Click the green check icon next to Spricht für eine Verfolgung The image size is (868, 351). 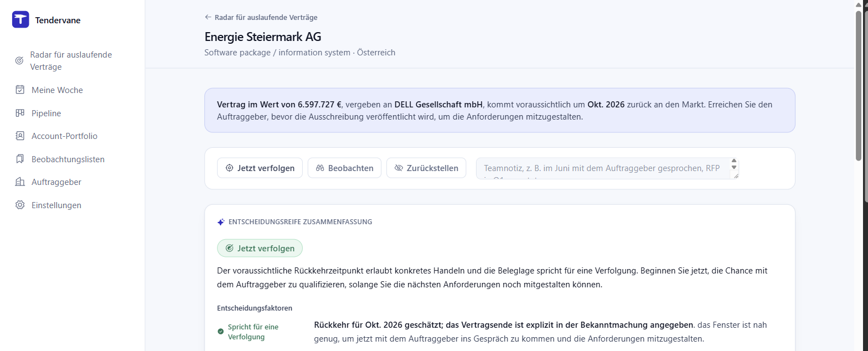tap(220, 332)
